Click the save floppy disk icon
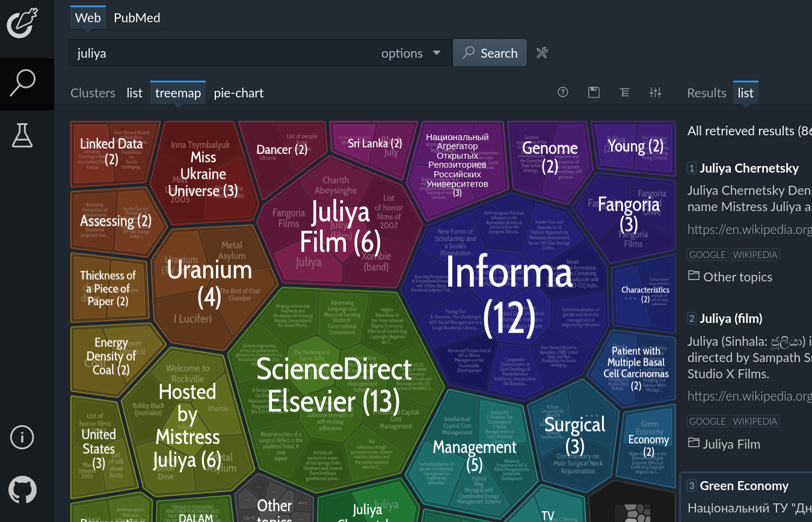The image size is (812, 522). pos(594,92)
